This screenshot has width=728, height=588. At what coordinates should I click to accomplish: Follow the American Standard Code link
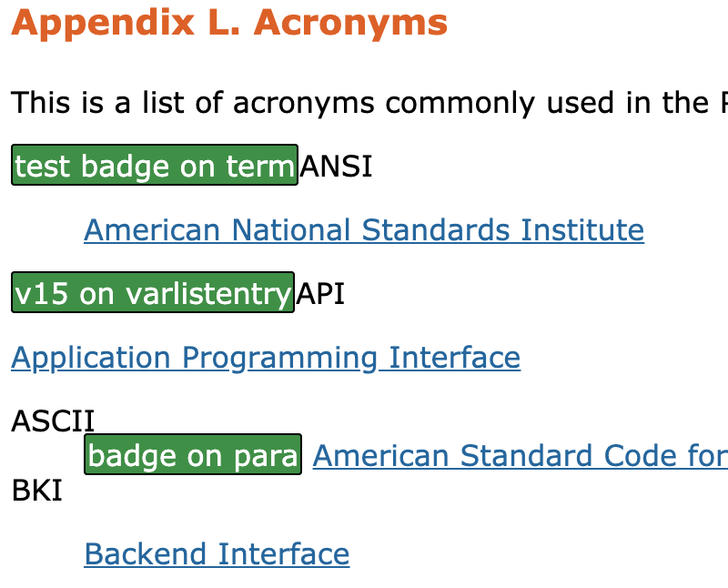point(519,456)
